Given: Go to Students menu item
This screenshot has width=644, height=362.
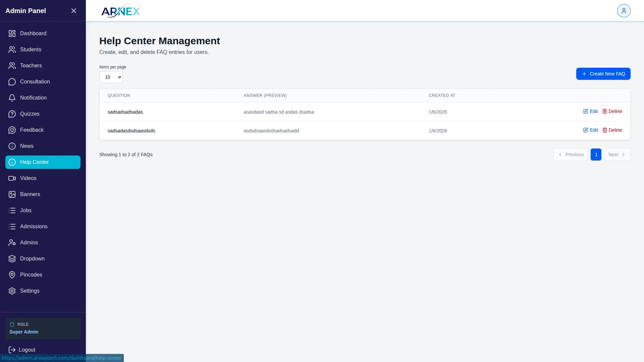Looking at the screenshot, I should [31, 50].
